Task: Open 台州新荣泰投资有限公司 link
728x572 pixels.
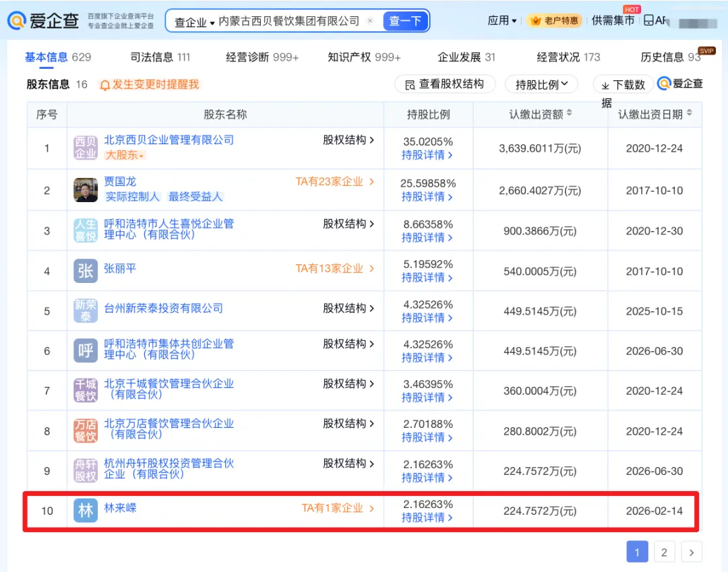Action: click(163, 309)
